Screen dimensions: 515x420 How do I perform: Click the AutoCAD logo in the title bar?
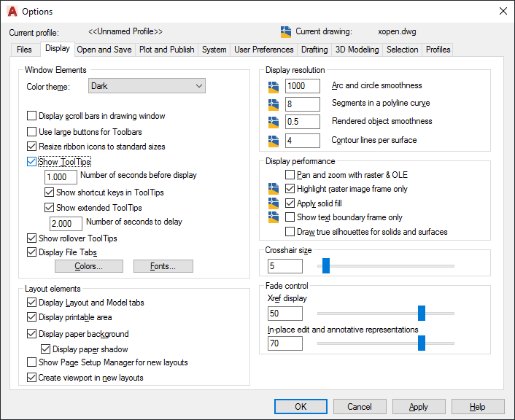click(12, 12)
